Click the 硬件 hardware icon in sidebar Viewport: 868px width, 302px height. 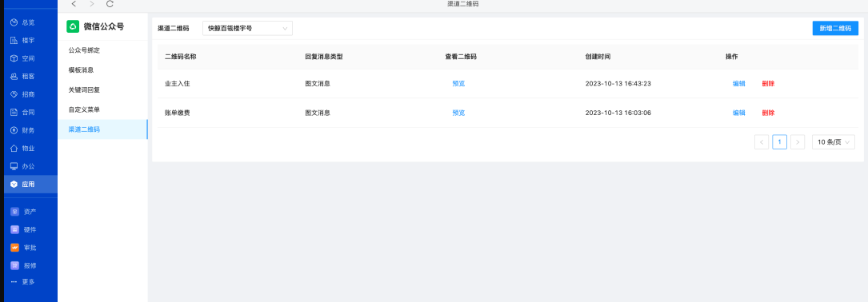15,229
